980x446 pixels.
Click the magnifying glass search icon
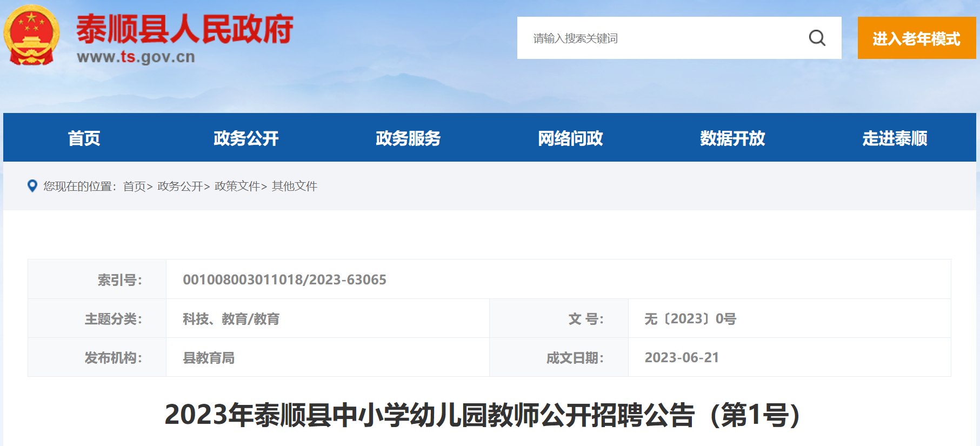click(x=817, y=38)
